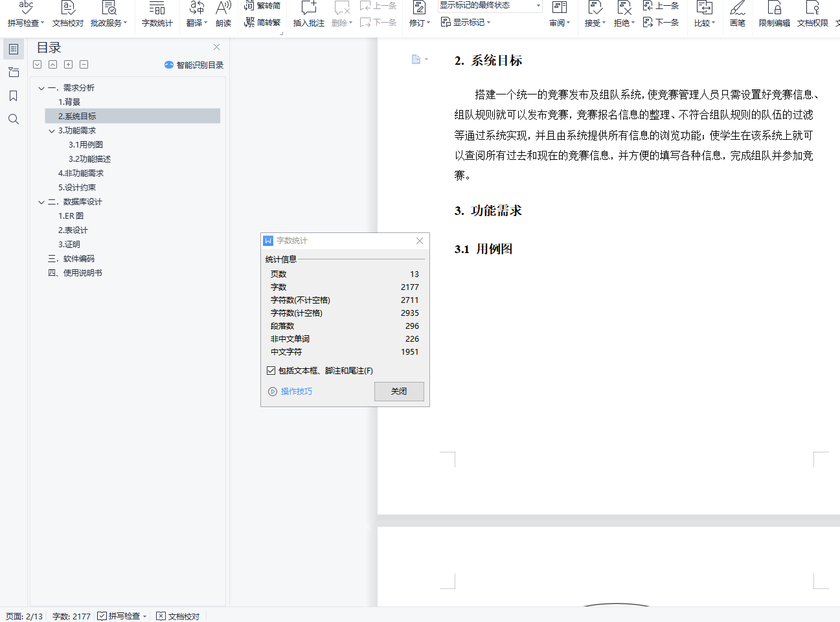Go to 3.2功能描述 in the outline
Screen dimensions: 840x622
[x=90, y=159]
